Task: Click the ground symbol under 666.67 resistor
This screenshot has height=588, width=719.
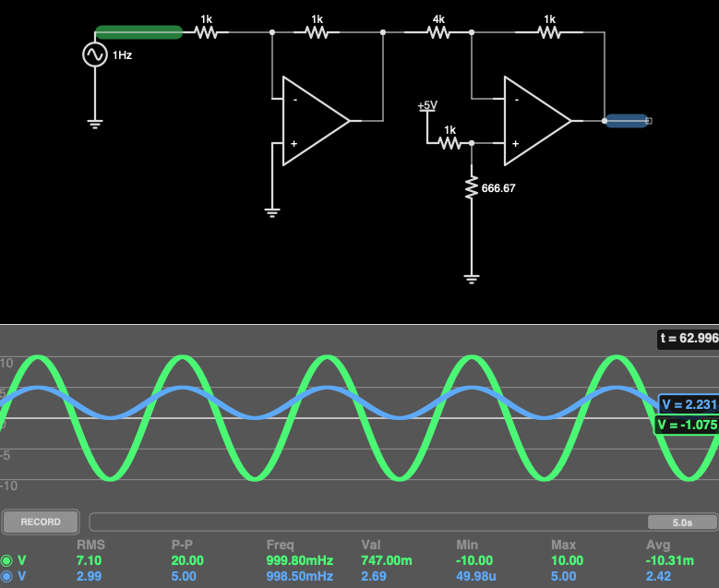Action: 472,279
